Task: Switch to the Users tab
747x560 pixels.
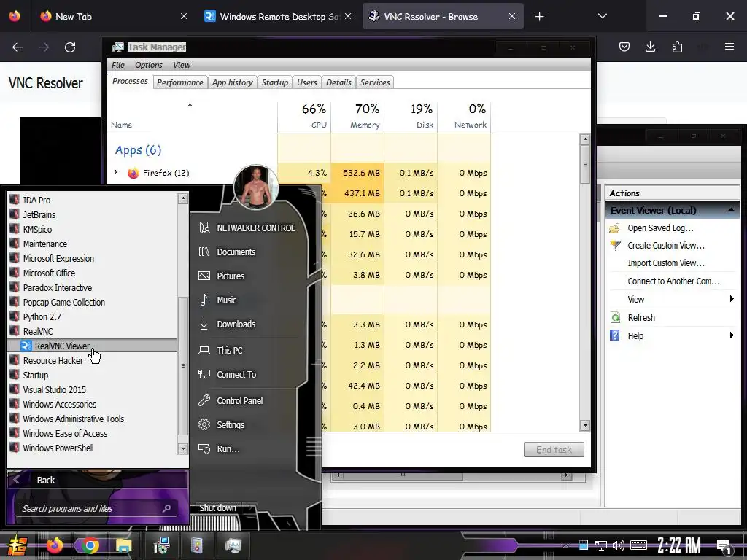Action: pos(307,82)
